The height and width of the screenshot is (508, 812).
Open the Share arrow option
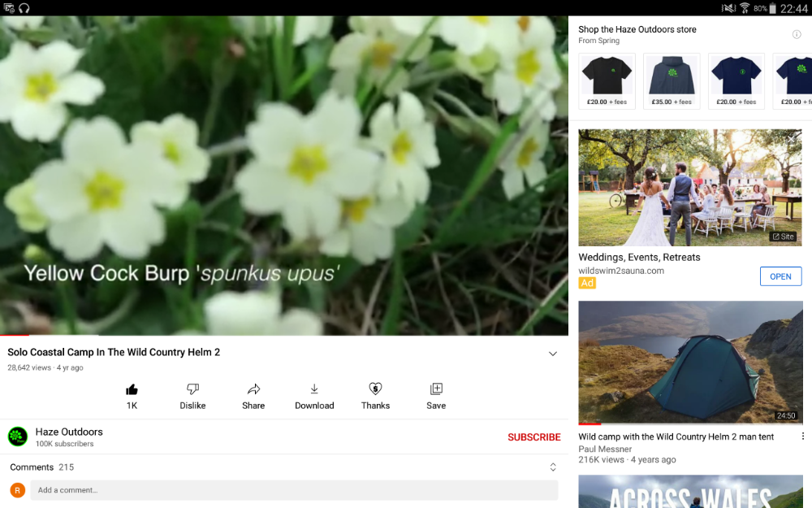(253, 389)
